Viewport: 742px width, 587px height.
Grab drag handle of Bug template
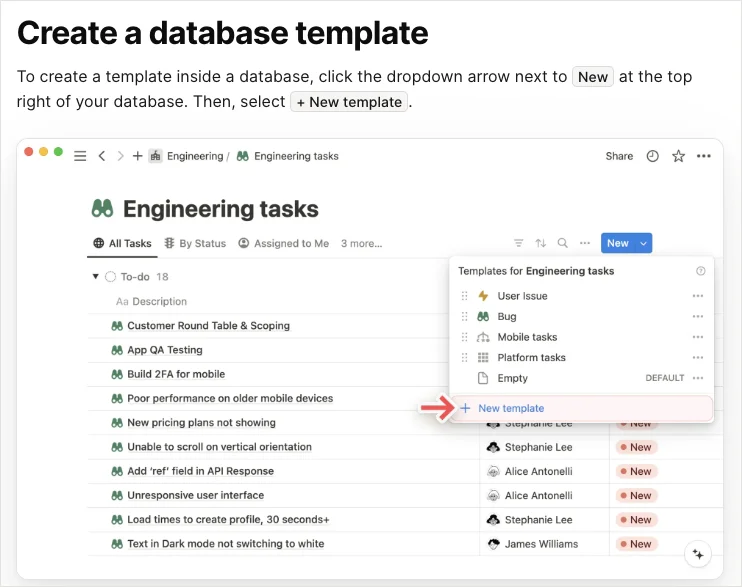[x=464, y=316]
